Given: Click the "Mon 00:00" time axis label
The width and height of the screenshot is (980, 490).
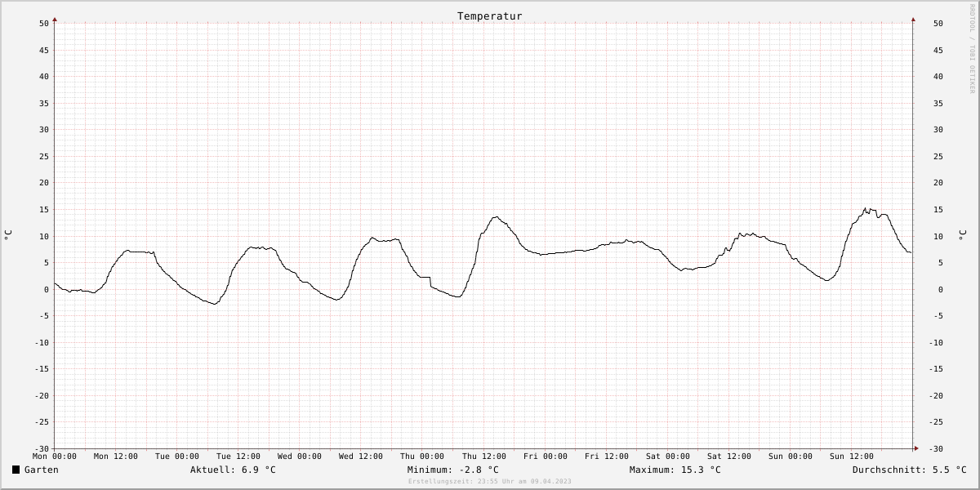Looking at the screenshot, I should (55, 457).
